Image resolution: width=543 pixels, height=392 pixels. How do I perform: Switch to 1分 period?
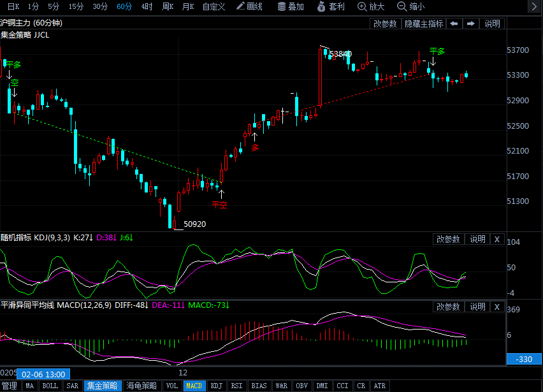(x=34, y=6)
